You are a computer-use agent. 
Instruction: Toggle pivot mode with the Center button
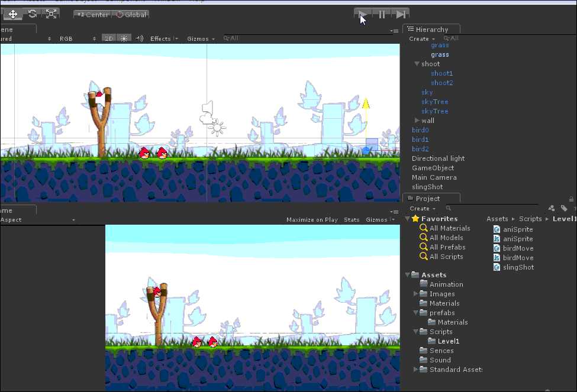pyautogui.click(x=93, y=15)
